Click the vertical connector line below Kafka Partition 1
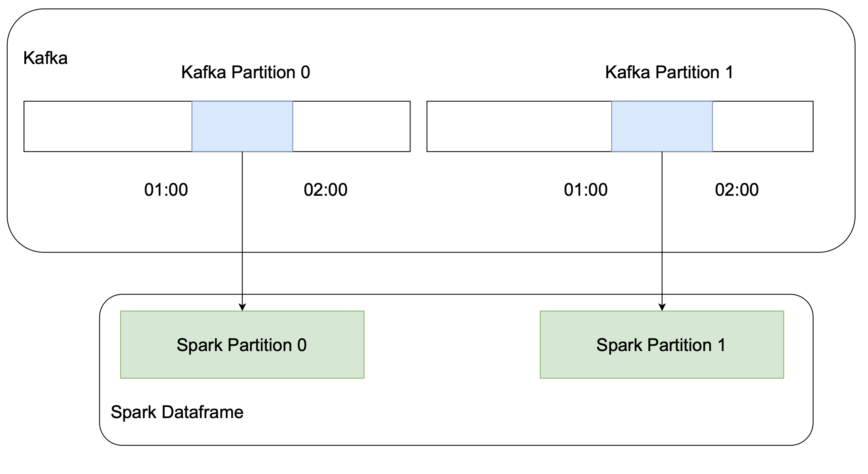This screenshot has height=474, width=868. (x=662, y=231)
